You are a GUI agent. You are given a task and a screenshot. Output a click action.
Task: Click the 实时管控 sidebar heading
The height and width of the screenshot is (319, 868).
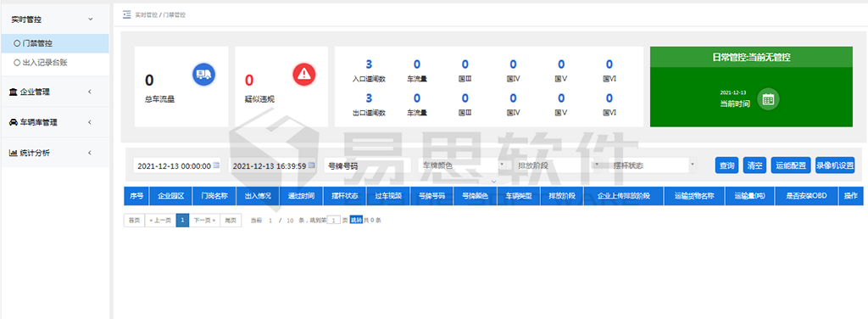pyautogui.click(x=55, y=20)
